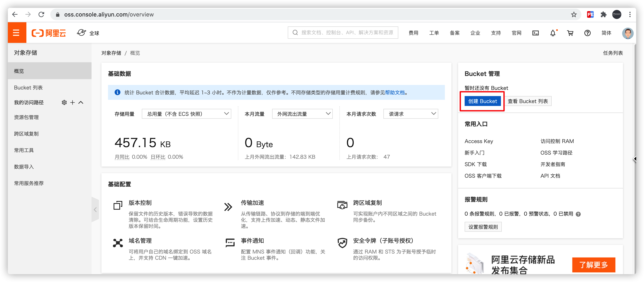644x282 pixels.
Task: Select the 域名管理 icon
Action: (x=118, y=243)
